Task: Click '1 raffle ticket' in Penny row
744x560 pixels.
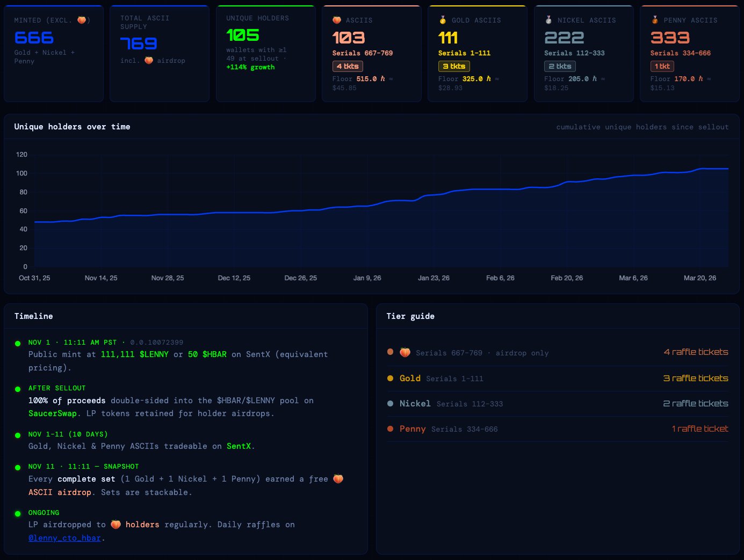Action: (x=700, y=429)
